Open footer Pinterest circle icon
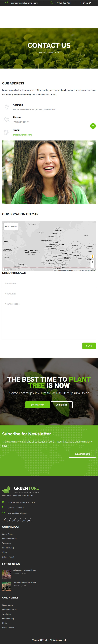Screen dimensions: 98x644 tap(14, 520)
